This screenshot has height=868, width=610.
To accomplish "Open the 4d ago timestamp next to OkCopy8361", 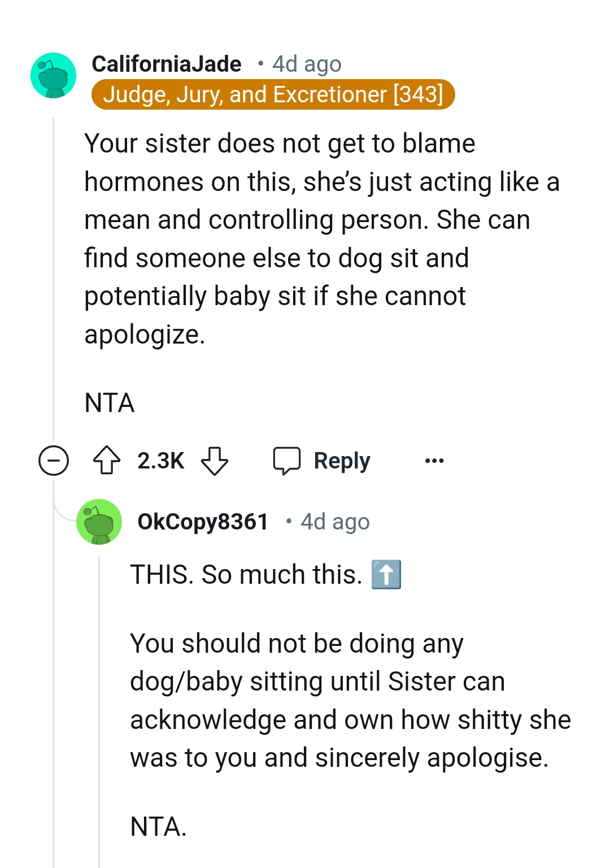I will coord(335,522).
